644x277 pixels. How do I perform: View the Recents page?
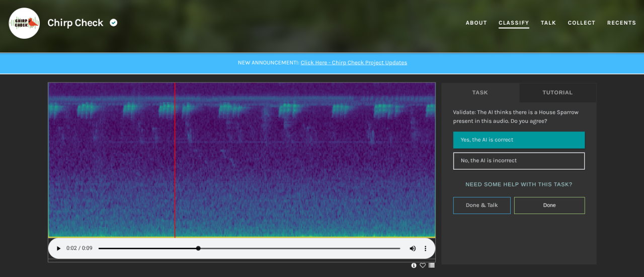[621, 23]
